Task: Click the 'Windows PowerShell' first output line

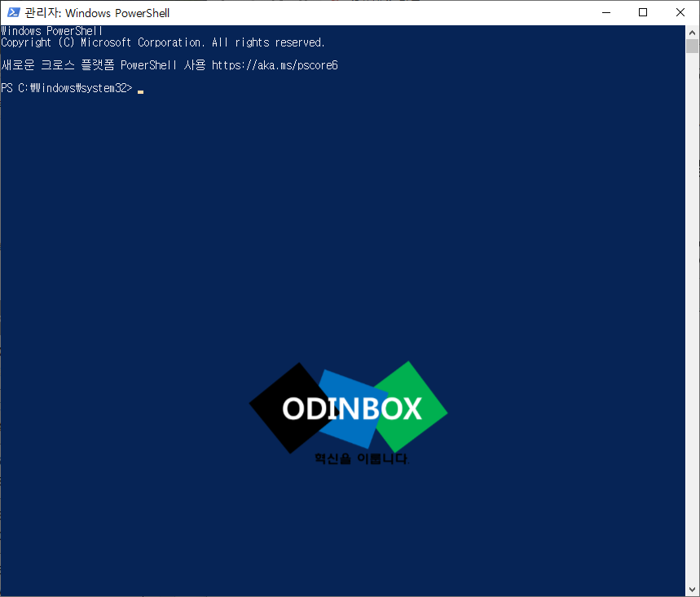Action: [x=52, y=31]
